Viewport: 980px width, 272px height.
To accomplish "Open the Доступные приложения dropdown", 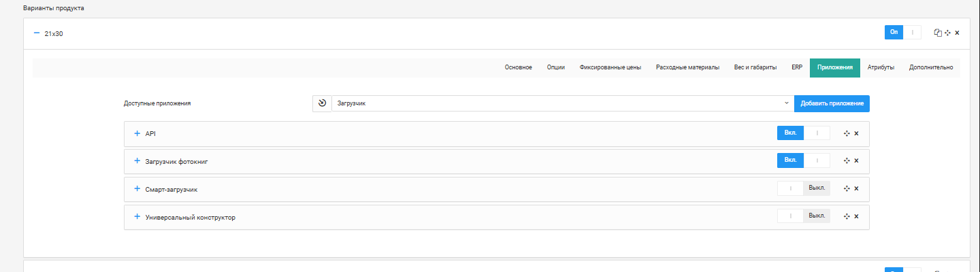I will click(x=562, y=103).
